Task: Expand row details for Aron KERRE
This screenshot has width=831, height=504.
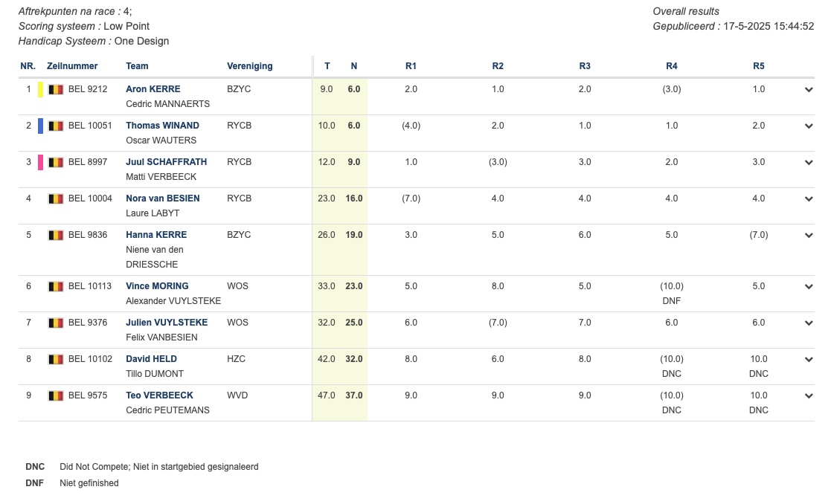Action: coord(809,90)
